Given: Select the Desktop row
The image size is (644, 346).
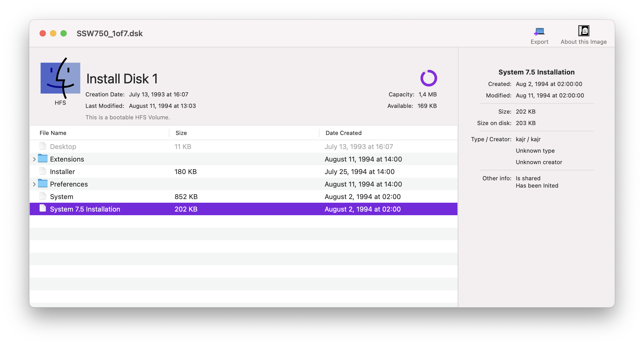Looking at the screenshot, I should [244, 146].
